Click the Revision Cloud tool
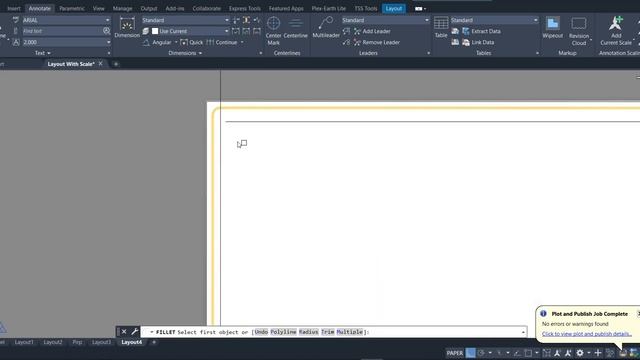This screenshot has width=640, height=360. [579, 31]
